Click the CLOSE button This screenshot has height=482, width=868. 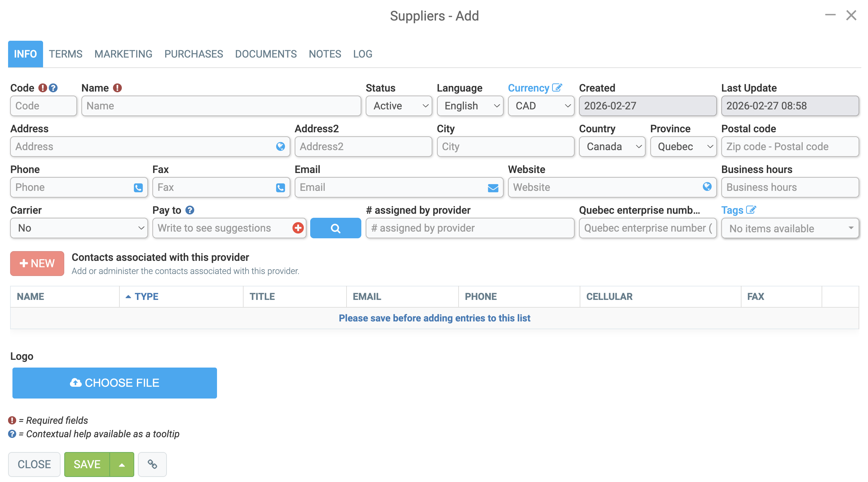(34, 464)
